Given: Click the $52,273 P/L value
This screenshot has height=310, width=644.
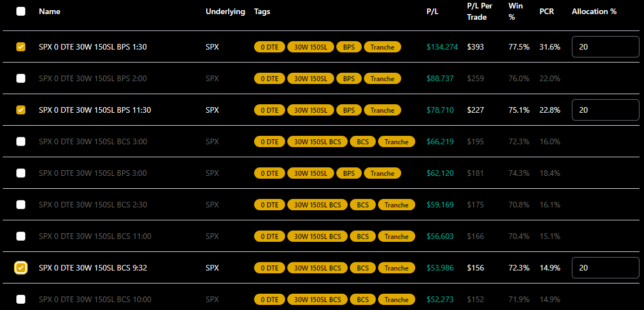Looking at the screenshot, I should tap(440, 299).
